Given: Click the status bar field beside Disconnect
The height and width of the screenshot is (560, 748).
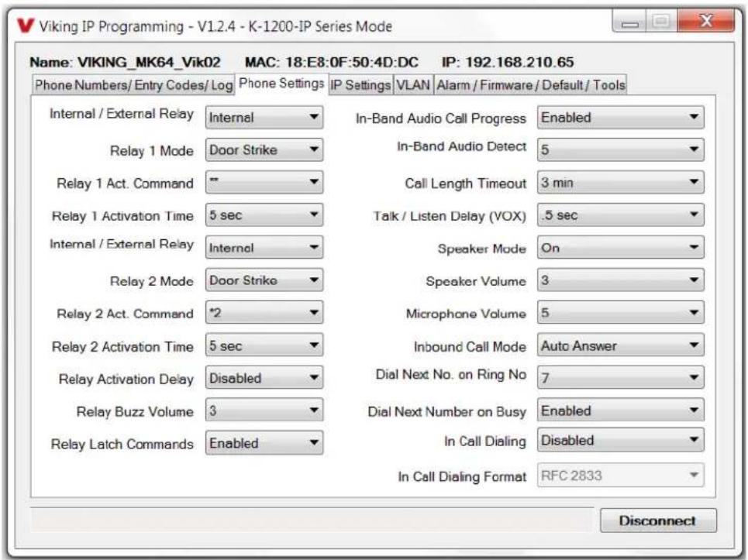Looking at the screenshot, I should coord(312,520).
